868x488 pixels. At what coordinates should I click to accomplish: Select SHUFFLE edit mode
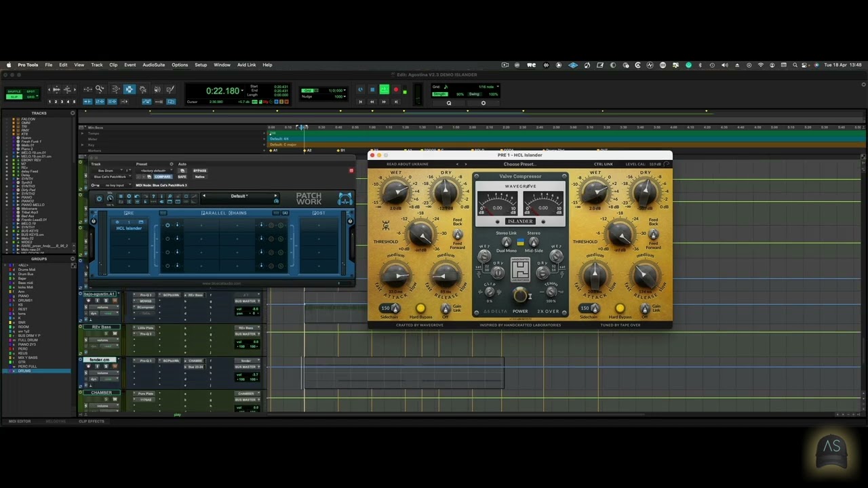14,91
